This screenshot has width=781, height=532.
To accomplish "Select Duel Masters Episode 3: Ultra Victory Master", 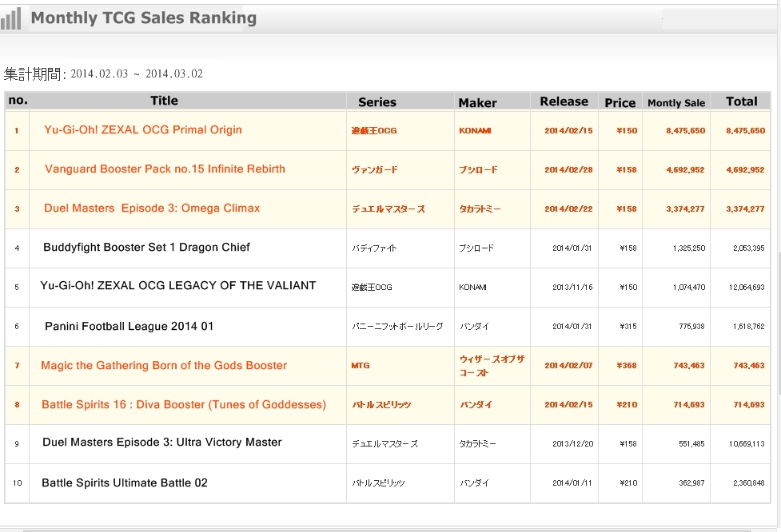I will (162, 443).
